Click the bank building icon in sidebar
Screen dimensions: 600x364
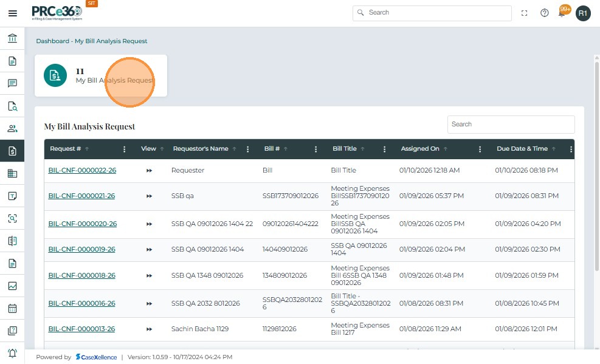pos(12,39)
